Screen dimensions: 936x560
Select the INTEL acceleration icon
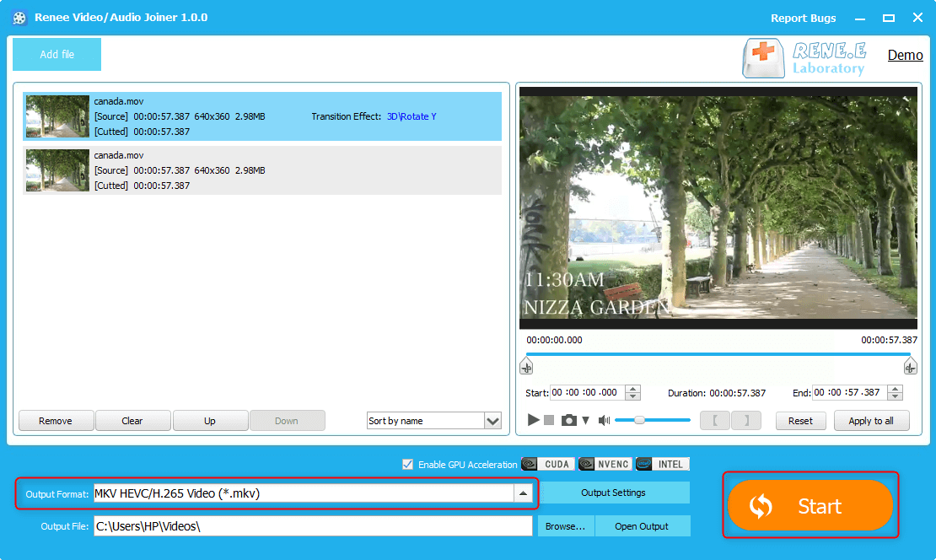point(663,464)
